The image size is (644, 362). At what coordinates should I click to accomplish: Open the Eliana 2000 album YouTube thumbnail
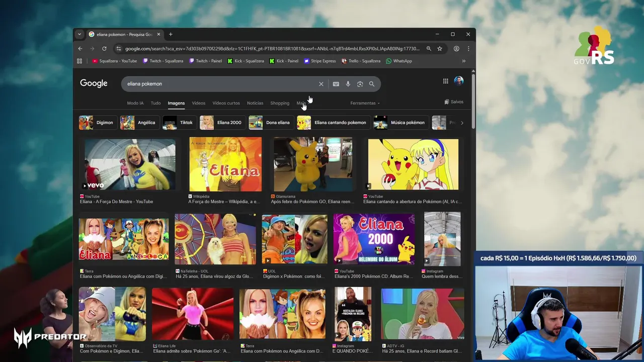pyautogui.click(x=374, y=240)
